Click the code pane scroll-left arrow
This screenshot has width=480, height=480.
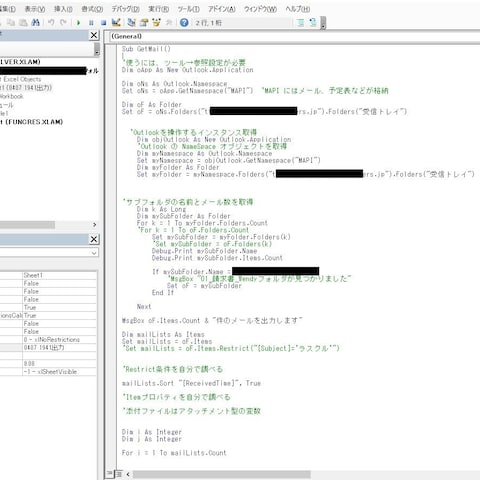(128, 474)
